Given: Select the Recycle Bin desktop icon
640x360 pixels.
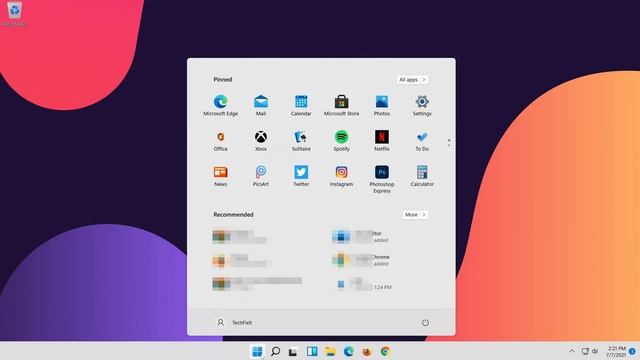Looking at the screenshot, I should (x=15, y=14).
